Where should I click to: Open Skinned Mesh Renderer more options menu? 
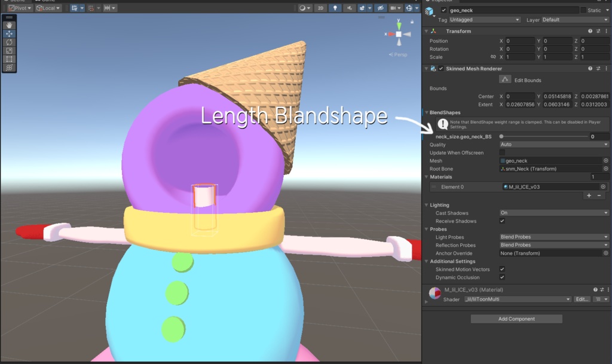[x=606, y=68]
